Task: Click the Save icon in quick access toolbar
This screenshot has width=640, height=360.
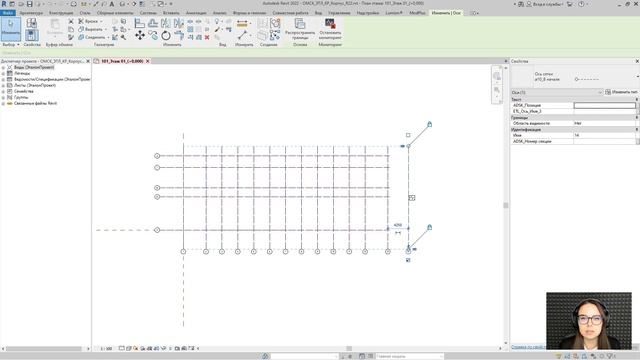Action: [29, 4]
